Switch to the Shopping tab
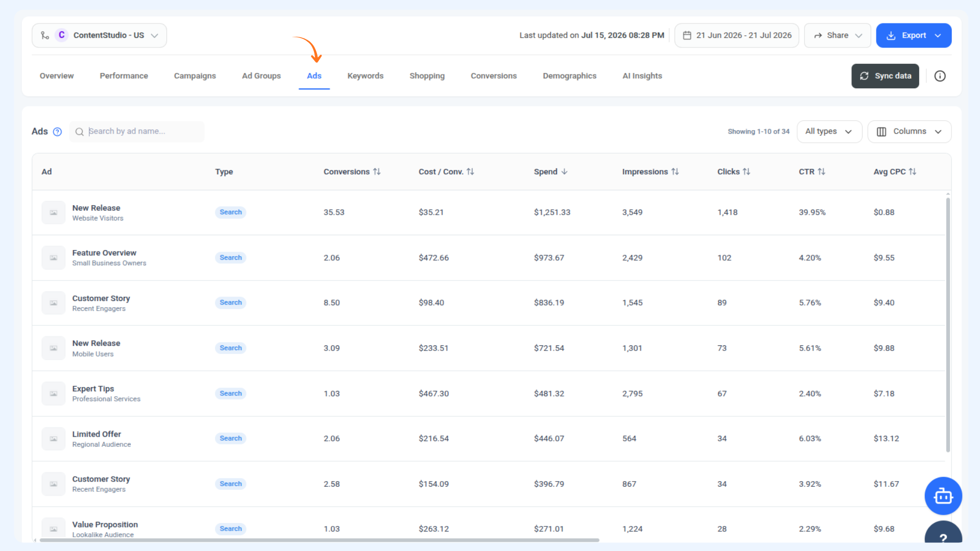Screen dimensions: 980x551 pos(427,76)
